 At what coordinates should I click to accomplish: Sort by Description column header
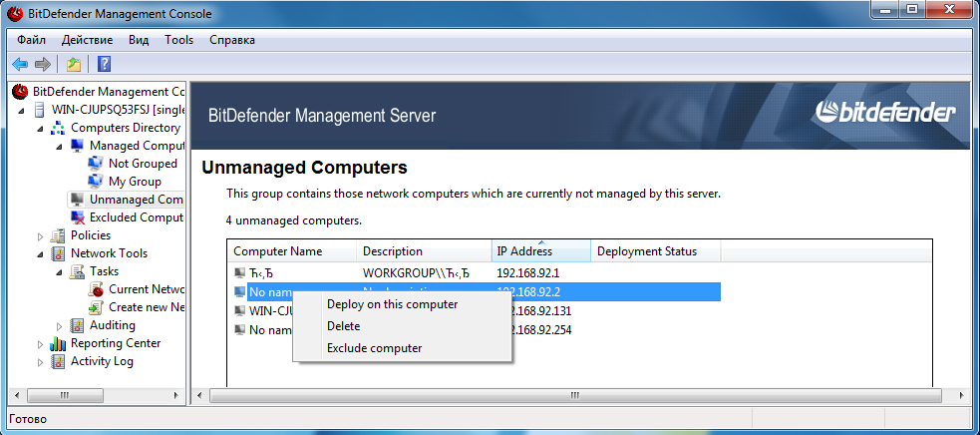424,251
